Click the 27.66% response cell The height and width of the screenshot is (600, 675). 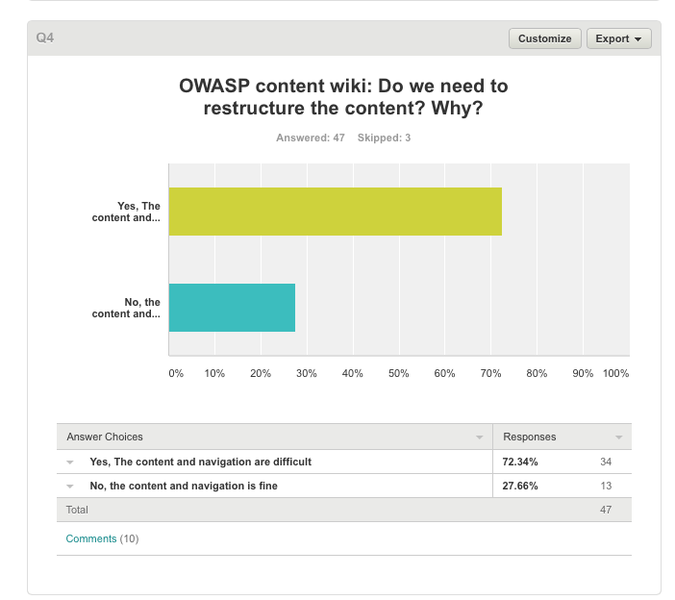click(520, 486)
